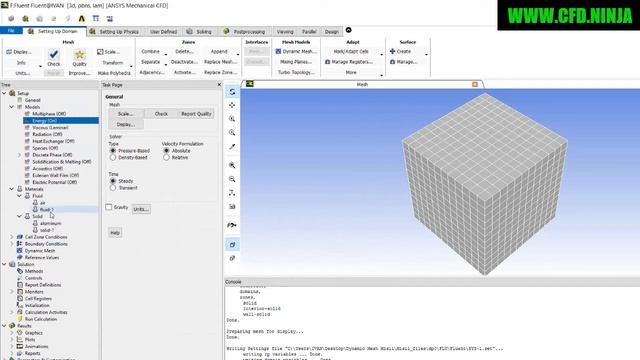This screenshot has height=360, width=640.
Task: Click the yellow A icon in quick toolbar
Action: [x=82, y=19]
